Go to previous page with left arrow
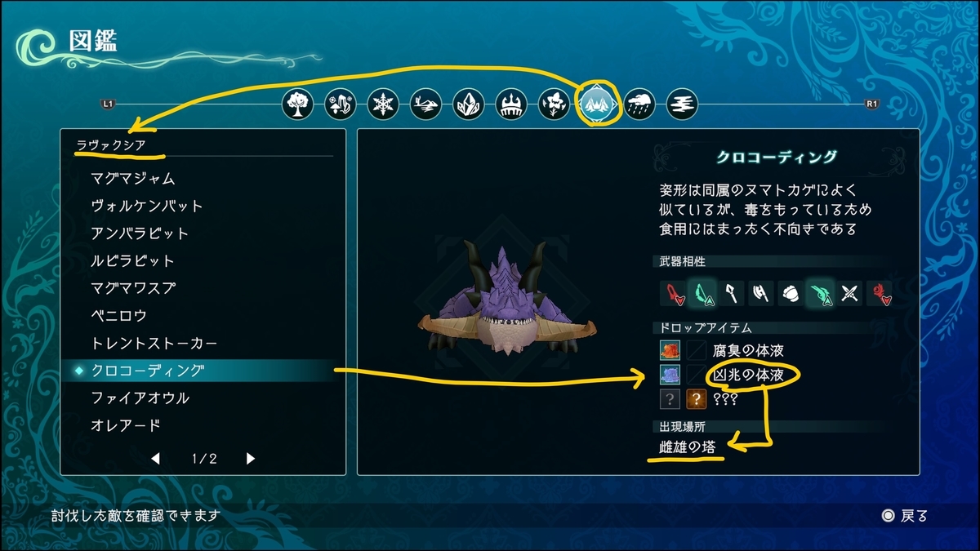 click(156, 459)
